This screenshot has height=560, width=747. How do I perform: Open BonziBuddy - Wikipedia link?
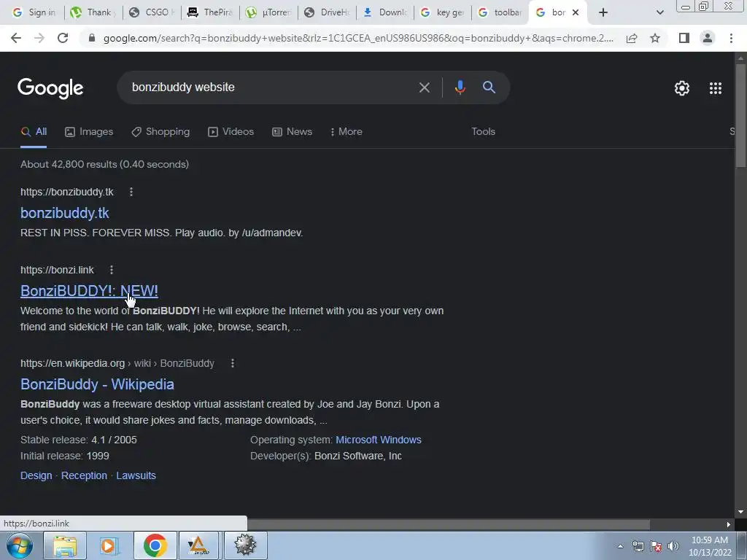click(97, 384)
